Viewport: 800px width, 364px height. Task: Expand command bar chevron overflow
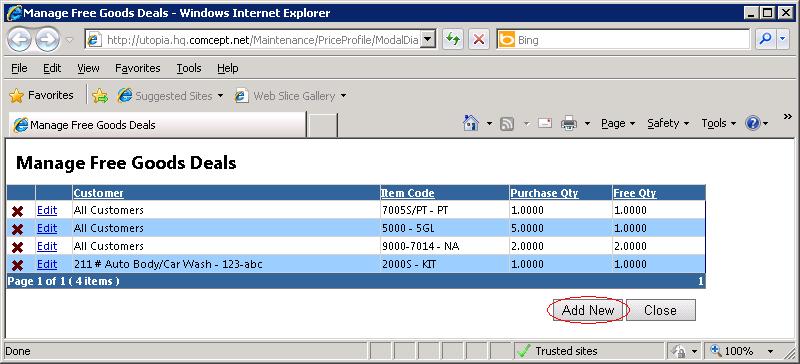point(787,117)
